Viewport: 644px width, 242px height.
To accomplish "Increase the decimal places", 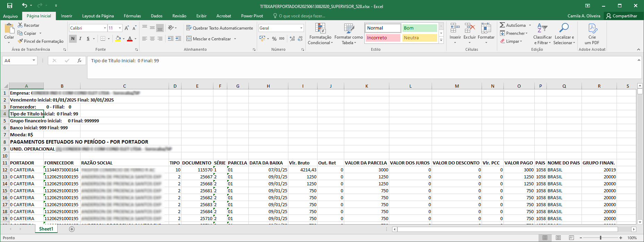I will coord(292,39).
